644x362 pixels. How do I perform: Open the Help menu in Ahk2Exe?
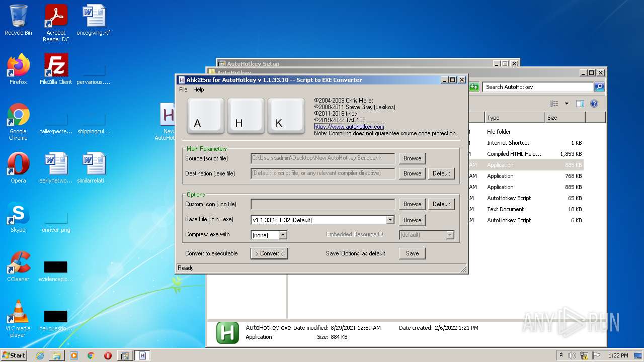pyautogui.click(x=199, y=89)
